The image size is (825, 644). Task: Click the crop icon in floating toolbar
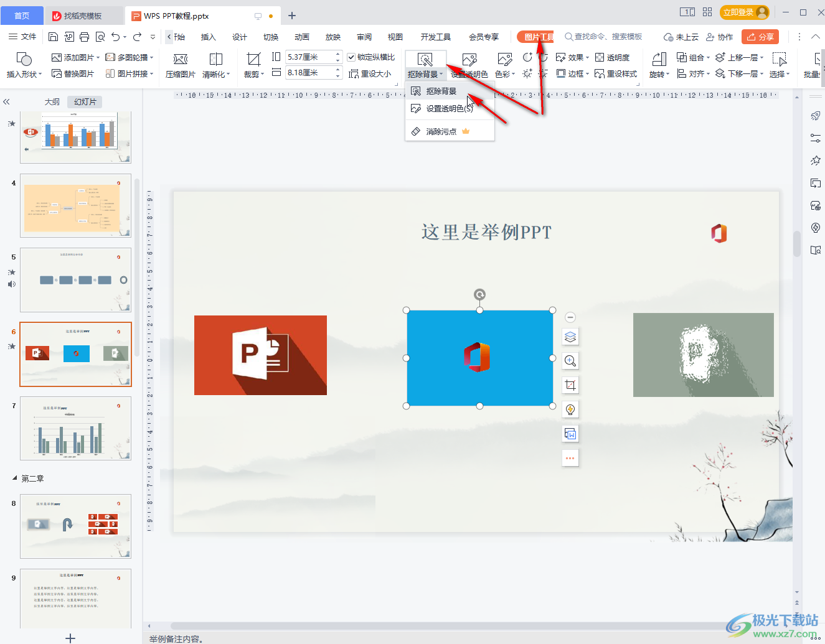click(x=570, y=385)
